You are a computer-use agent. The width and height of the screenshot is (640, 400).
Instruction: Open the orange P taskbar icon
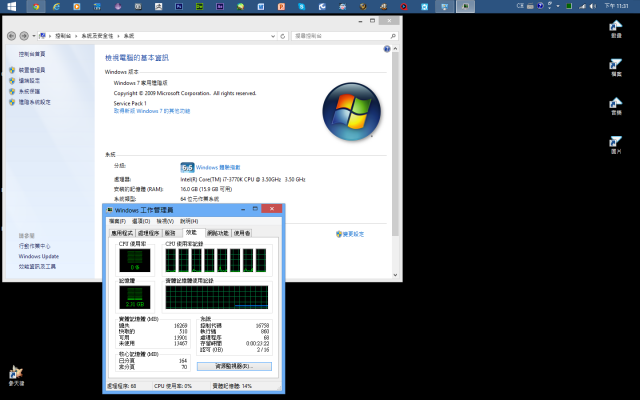(x=281, y=6)
